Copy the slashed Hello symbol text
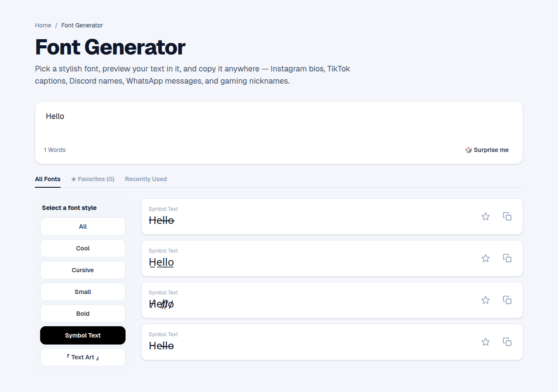The image size is (558, 392). tap(507, 300)
